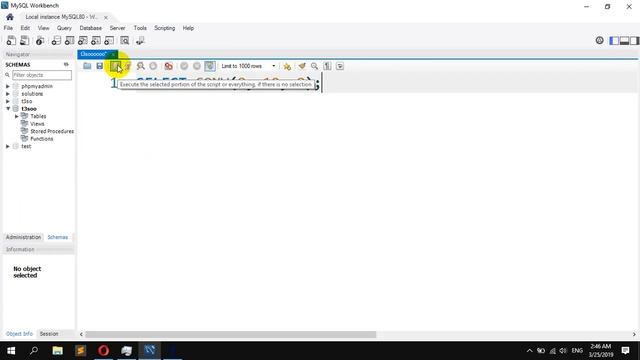Open the Query menu
Image resolution: width=640 pixels, height=360 pixels.
pyautogui.click(x=64, y=28)
